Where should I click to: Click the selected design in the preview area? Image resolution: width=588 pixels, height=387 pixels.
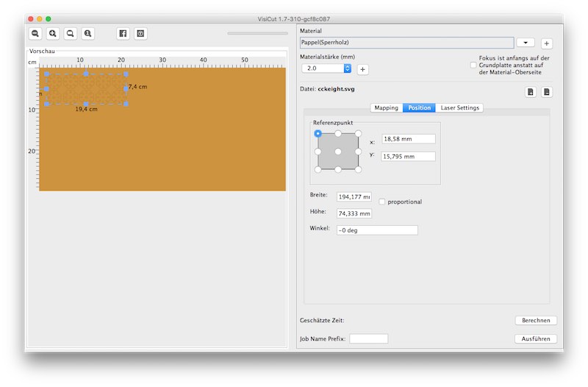(86, 89)
